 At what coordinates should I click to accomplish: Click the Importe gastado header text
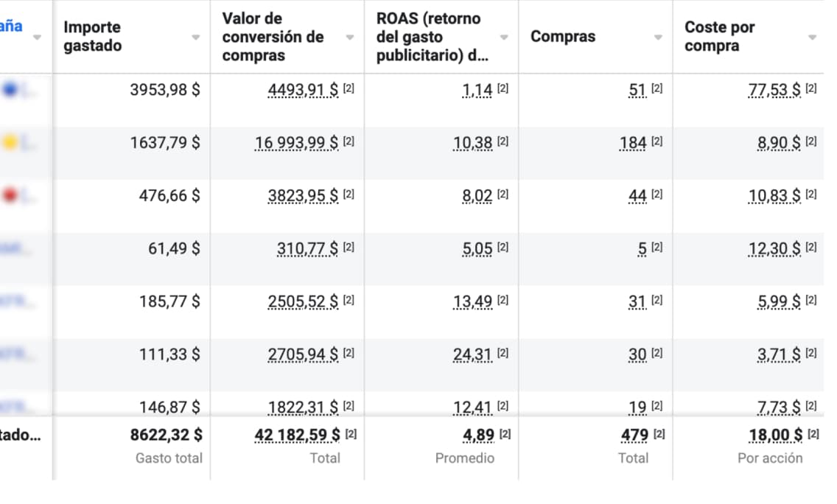93,36
